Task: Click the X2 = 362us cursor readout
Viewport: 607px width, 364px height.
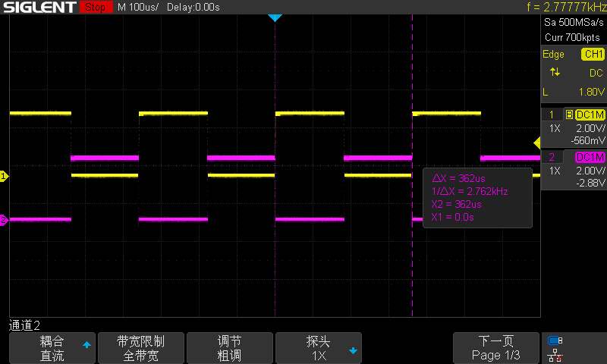Action: pyautogui.click(x=456, y=204)
